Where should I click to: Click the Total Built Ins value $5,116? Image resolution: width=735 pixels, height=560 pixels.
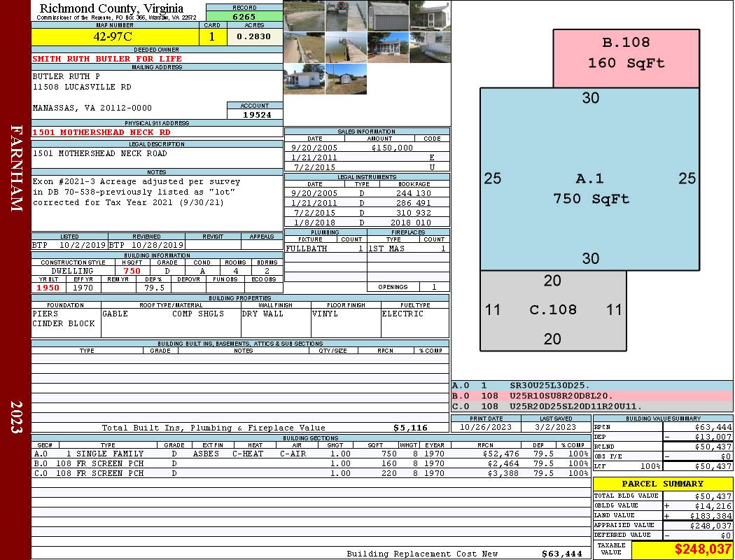tap(411, 428)
